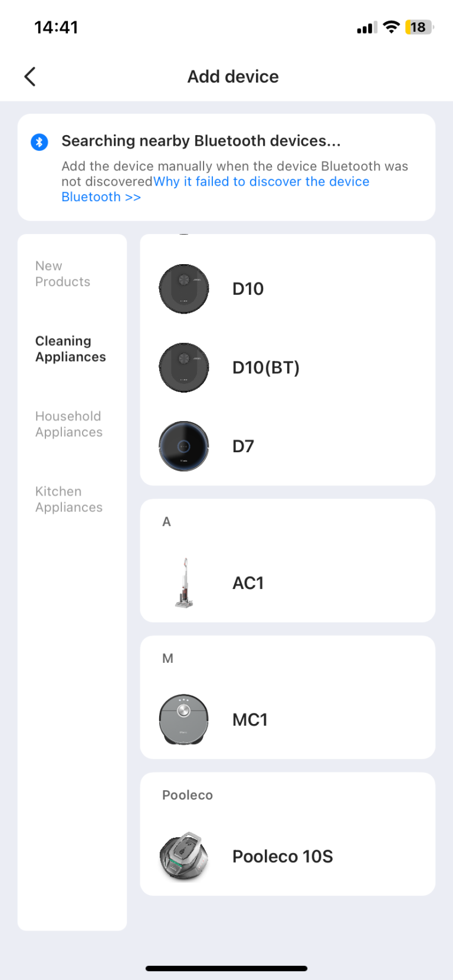453x980 pixels.
Task: Tap the back arrow icon
Action: click(30, 77)
